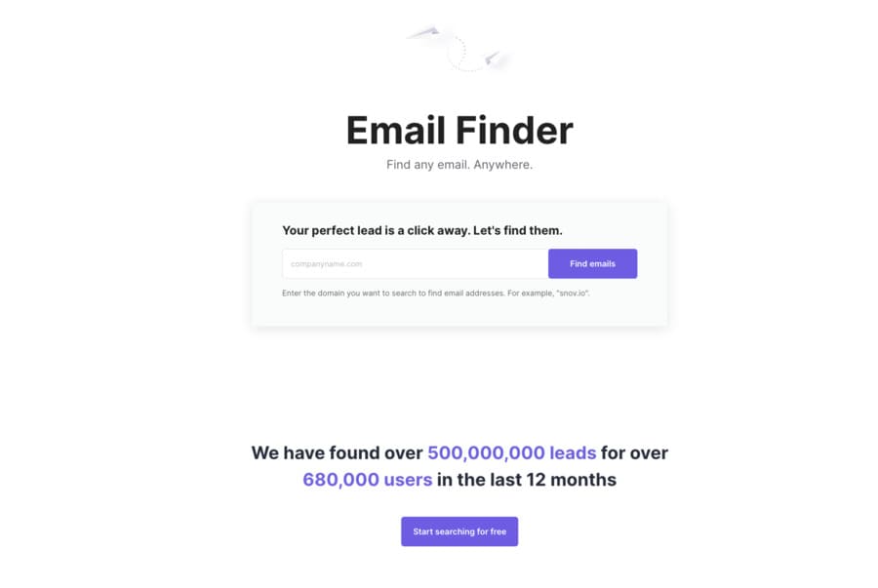This screenshot has height=588, width=878.
Task: Click the Email Finder page heading
Action: (x=459, y=131)
